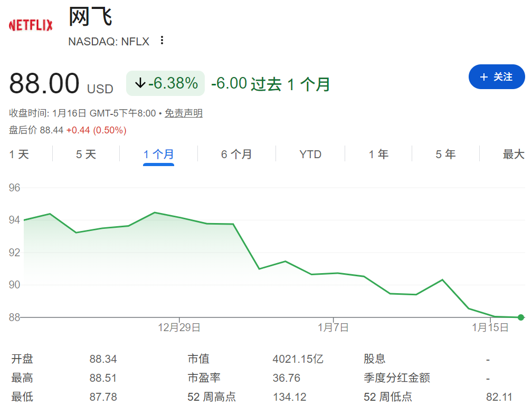Open the 免责声明 disclaimer link
The image size is (532, 406).
pos(183,113)
